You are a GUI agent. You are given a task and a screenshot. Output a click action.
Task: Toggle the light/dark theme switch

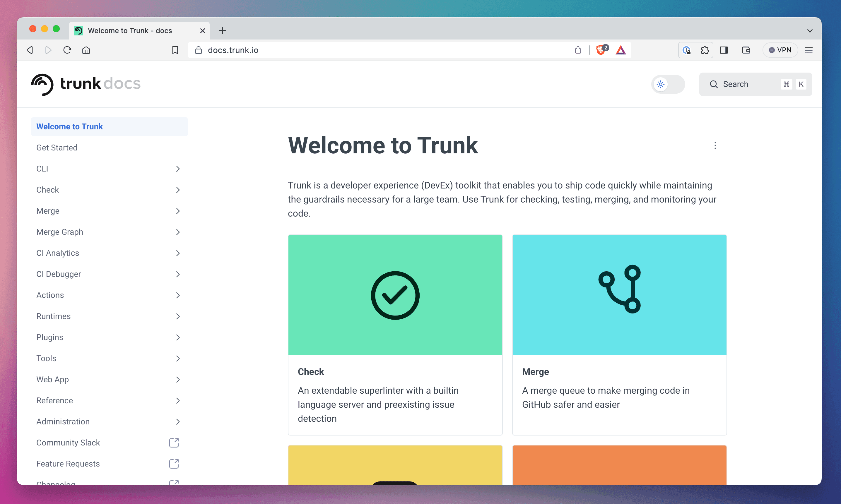tap(668, 84)
